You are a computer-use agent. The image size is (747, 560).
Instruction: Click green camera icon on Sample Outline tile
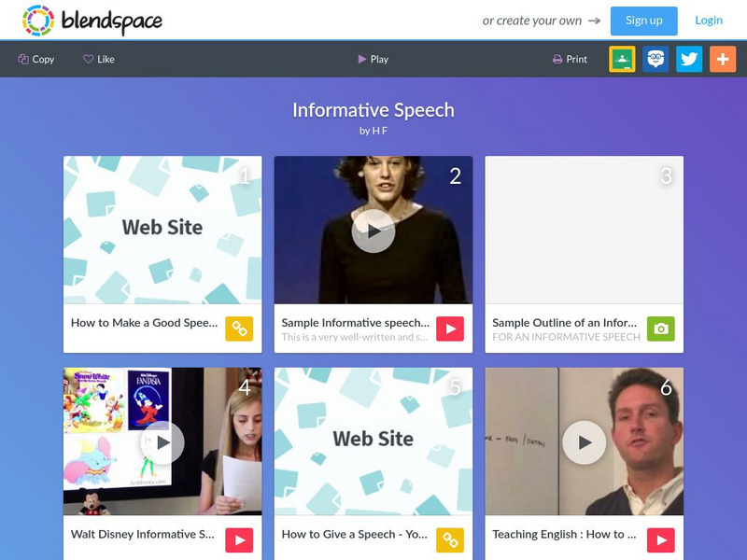(661, 329)
